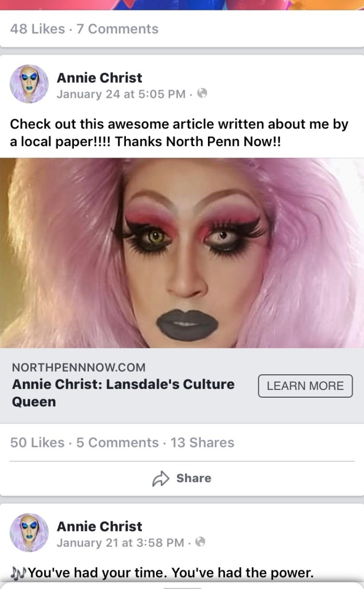Screen dimensions: 364x589
Task: Open the January 24 at 5:05 PM timestamp
Action: tap(121, 94)
